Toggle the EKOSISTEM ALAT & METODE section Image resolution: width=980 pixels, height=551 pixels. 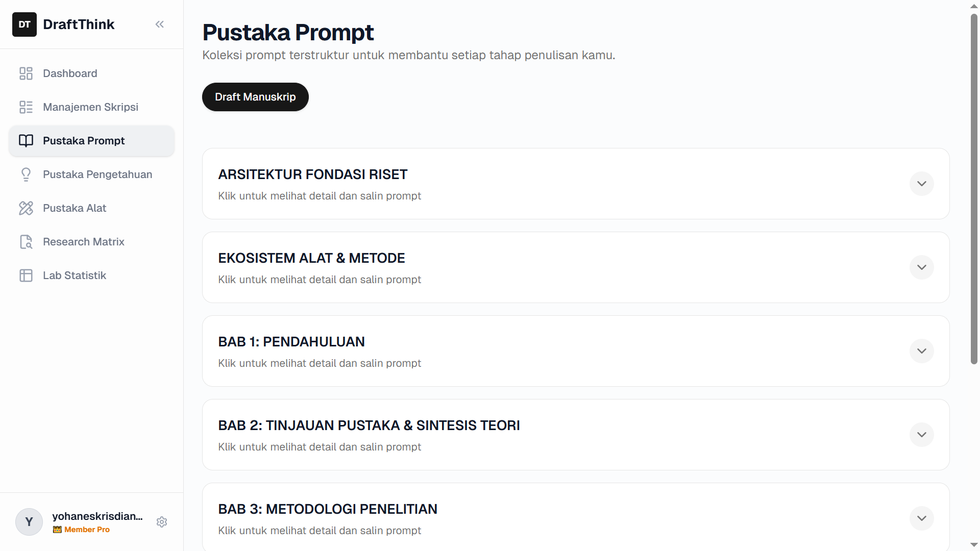pos(921,267)
